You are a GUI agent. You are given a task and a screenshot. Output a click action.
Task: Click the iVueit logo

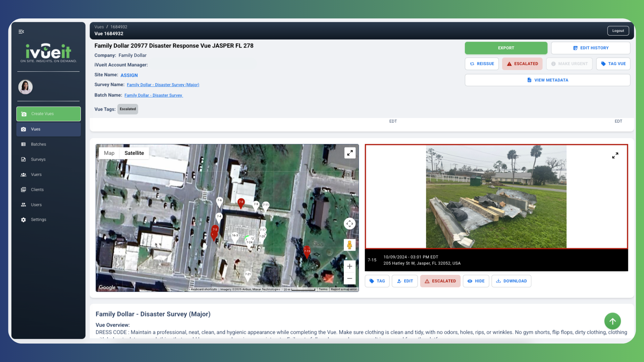49,53
